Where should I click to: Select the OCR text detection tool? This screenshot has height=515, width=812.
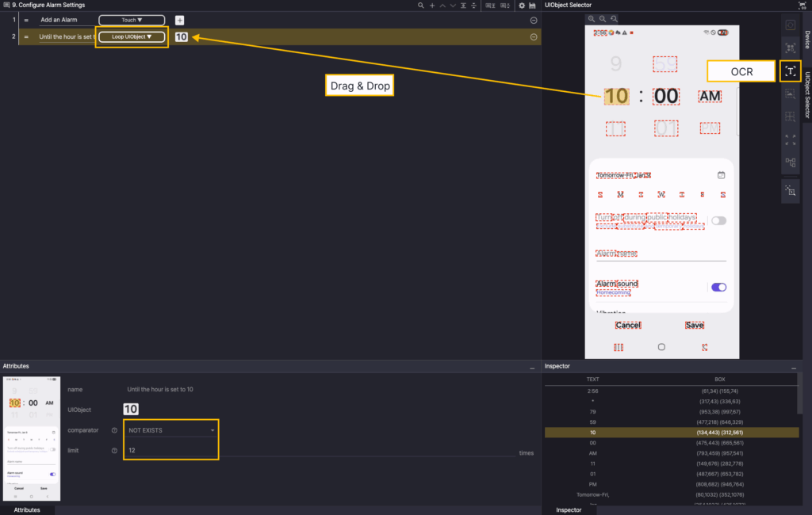click(790, 71)
